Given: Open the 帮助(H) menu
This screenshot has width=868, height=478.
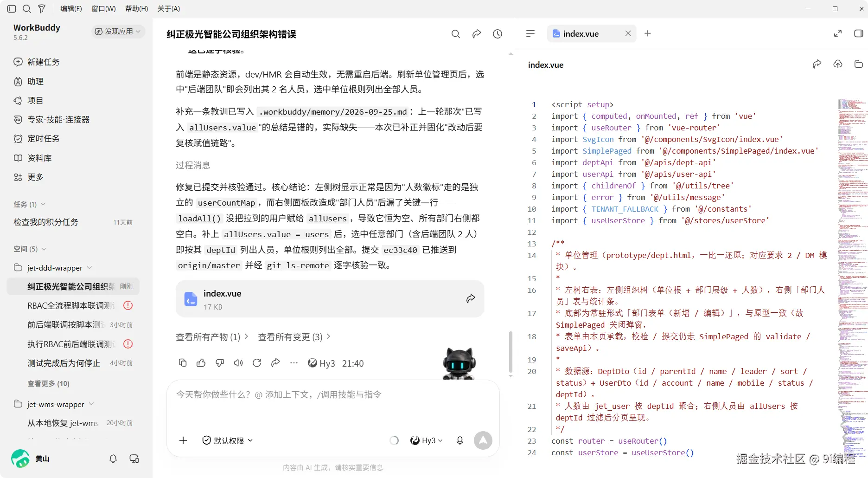Looking at the screenshot, I should (x=137, y=9).
